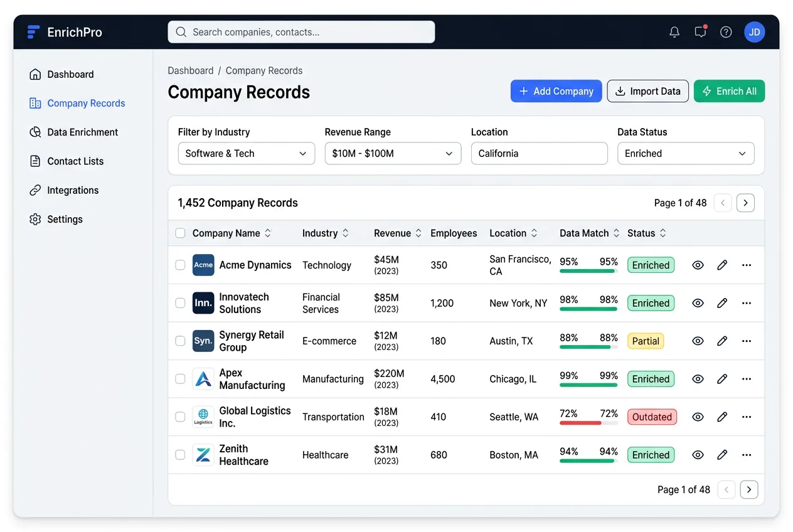Go to next page with right arrow
This screenshot has height=532, width=793.
click(745, 203)
